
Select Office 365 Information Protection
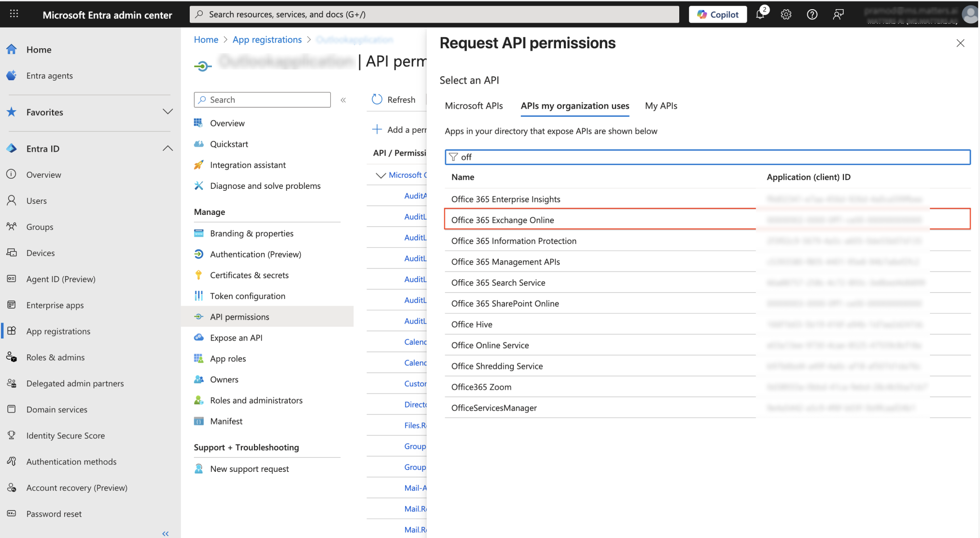[708, 241]
